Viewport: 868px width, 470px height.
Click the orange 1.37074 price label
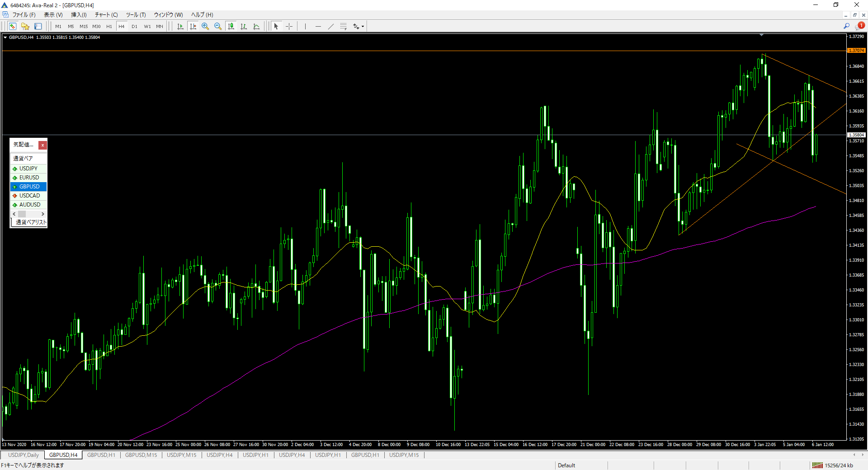pos(856,51)
